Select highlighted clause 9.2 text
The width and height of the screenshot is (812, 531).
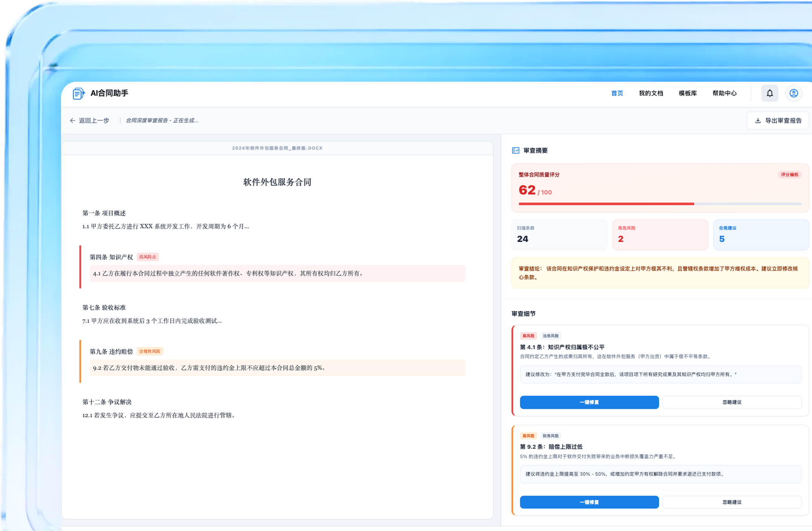(x=277, y=368)
